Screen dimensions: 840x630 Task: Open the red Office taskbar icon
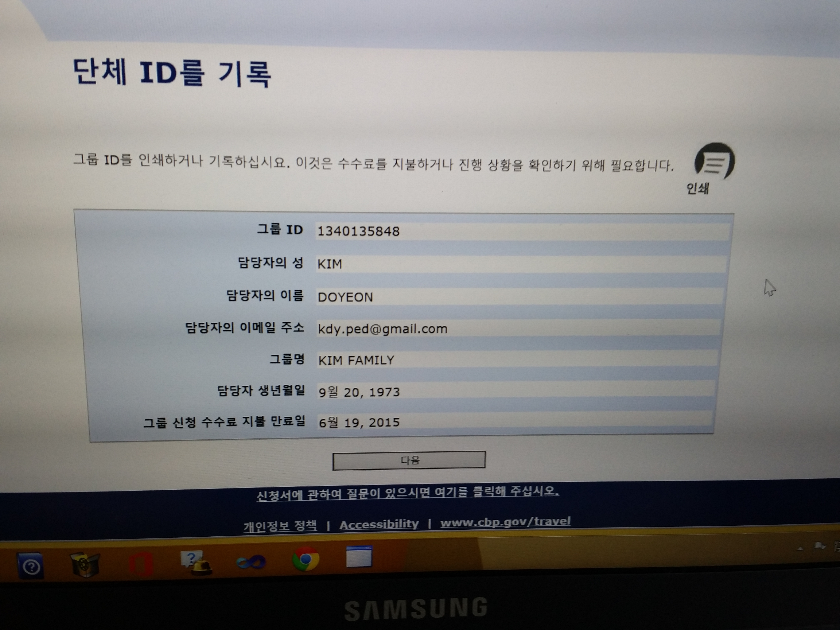click(x=141, y=564)
